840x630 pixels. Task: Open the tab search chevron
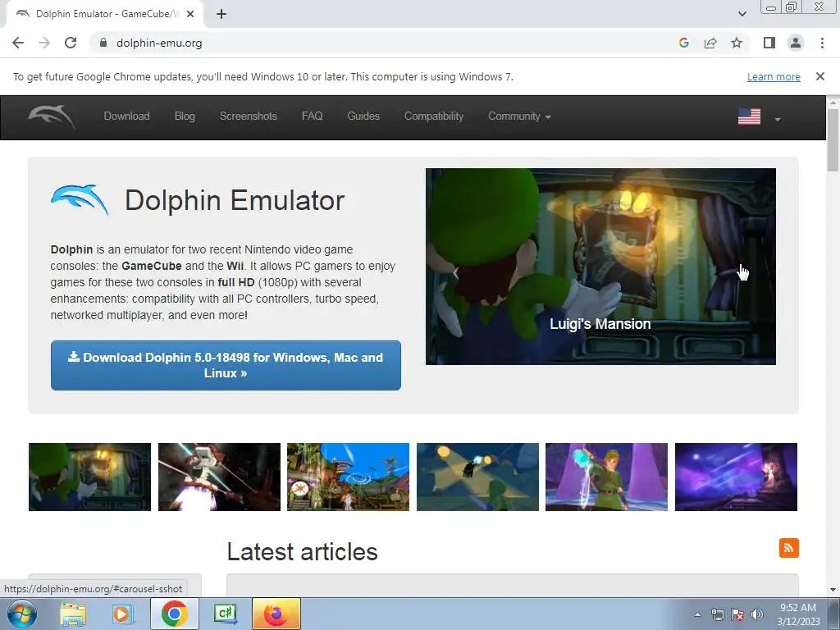point(742,14)
